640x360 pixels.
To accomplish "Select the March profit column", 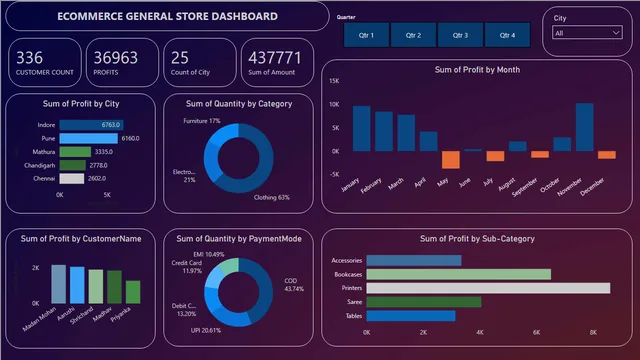I will [406, 133].
